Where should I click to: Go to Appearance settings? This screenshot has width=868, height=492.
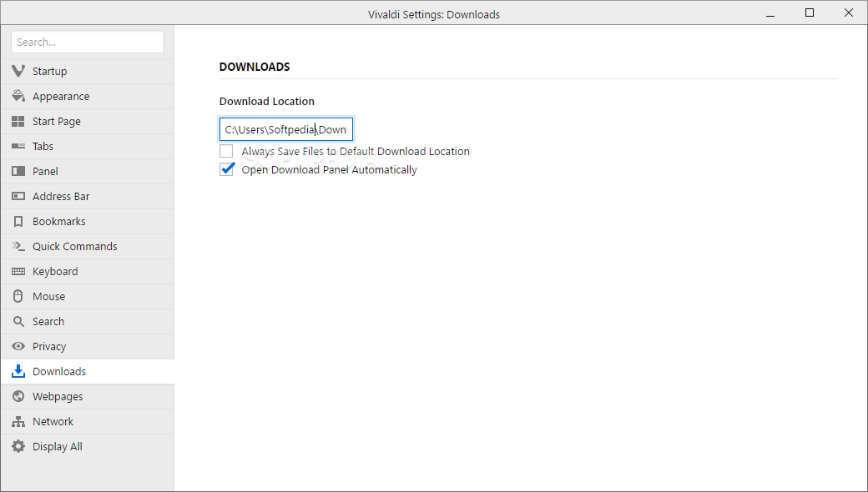pyautogui.click(x=88, y=96)
